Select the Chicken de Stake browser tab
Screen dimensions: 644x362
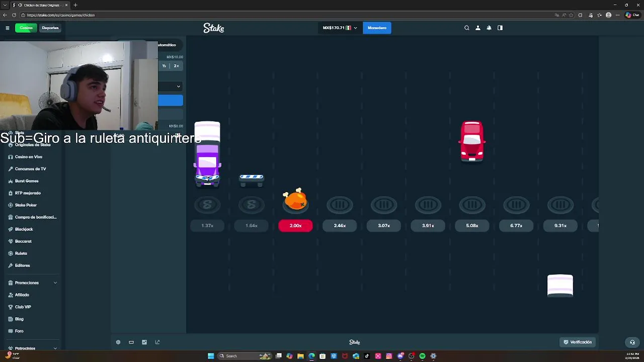tap(40, 5)
